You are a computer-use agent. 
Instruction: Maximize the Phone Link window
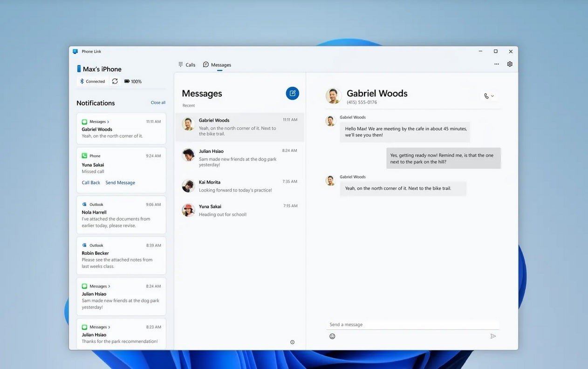coord(496,51)
